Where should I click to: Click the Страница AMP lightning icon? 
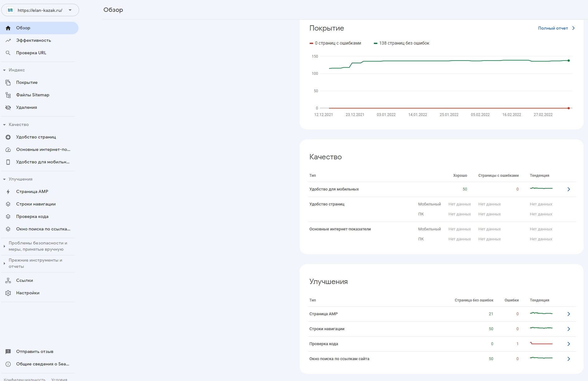(8, 192)
